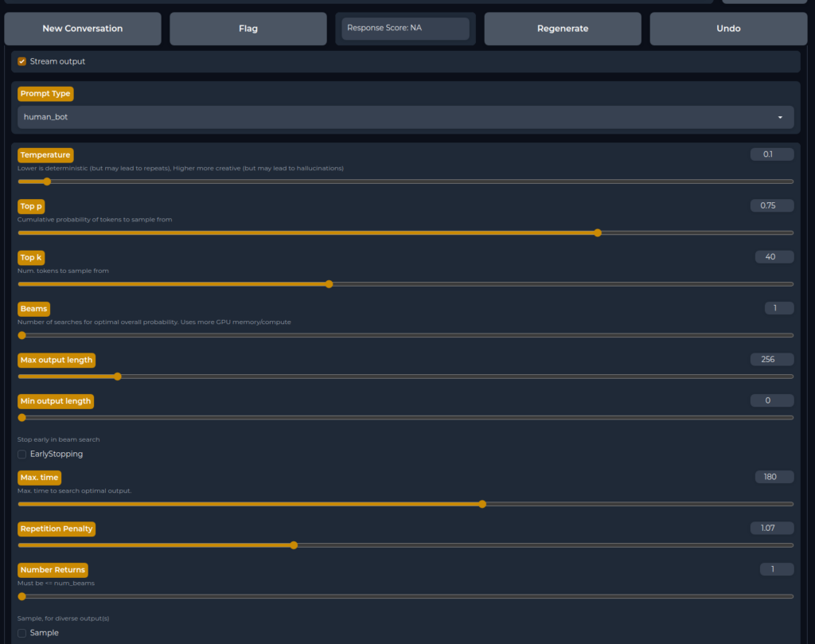Click the Response Score field
Viewport: 815px width, 644px height.
406,28
